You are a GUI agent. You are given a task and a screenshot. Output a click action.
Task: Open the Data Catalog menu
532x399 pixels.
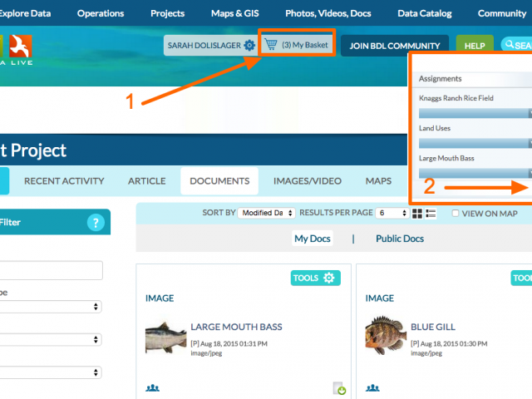tap(425, 13)
